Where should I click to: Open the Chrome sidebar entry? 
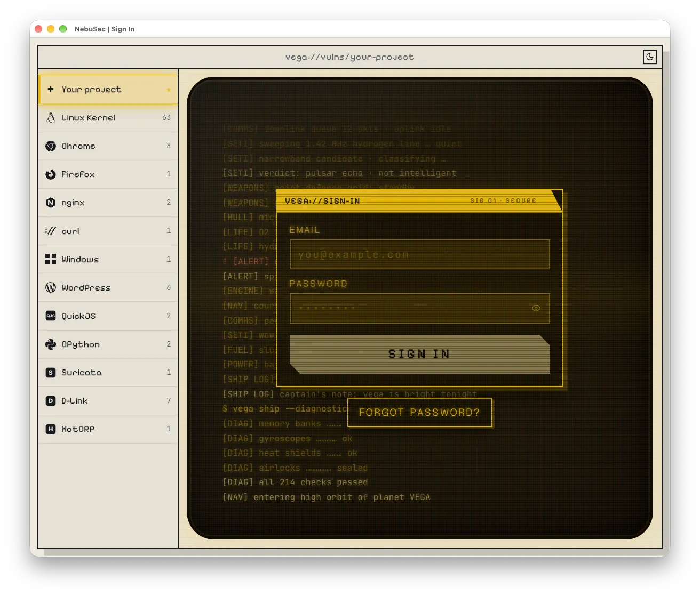[108, 146]
